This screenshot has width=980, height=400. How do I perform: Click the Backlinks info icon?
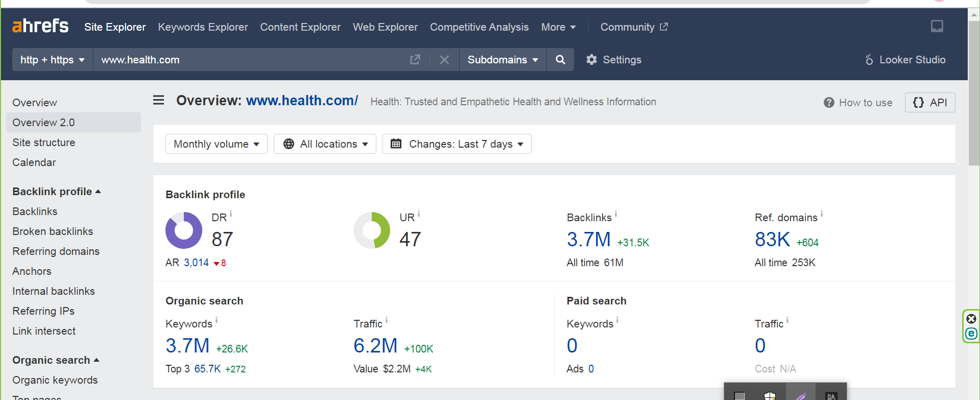pyautogui.click(x=616, y=214)
